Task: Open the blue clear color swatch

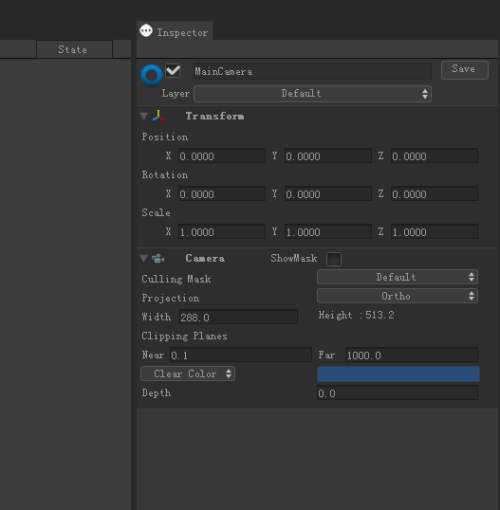Action: pyautogui.click(x=398, y=374)
